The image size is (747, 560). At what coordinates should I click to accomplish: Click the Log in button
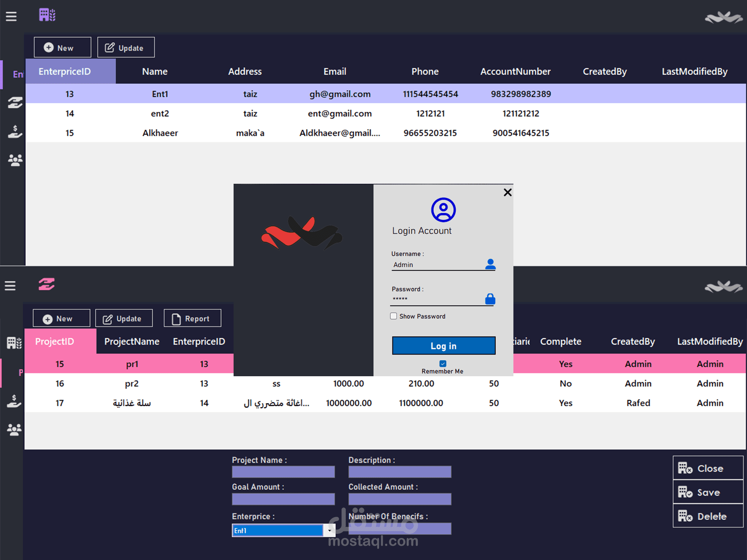(x=443, y=346)
